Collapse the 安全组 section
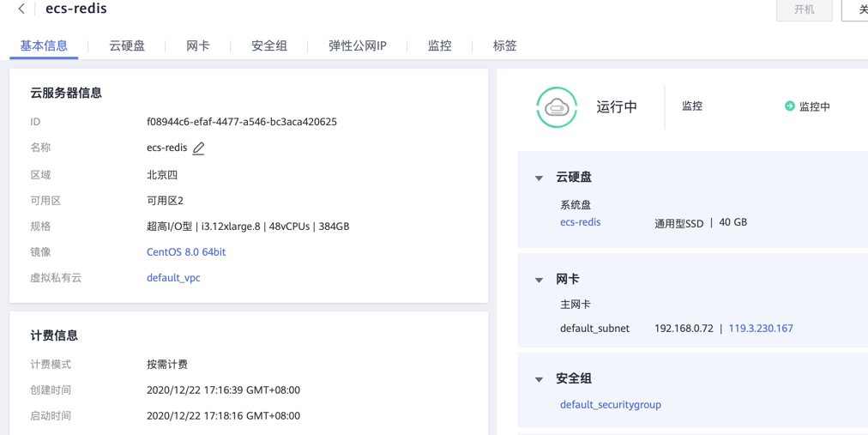Viewport: 868px width, 435px height. pos(539,379)
